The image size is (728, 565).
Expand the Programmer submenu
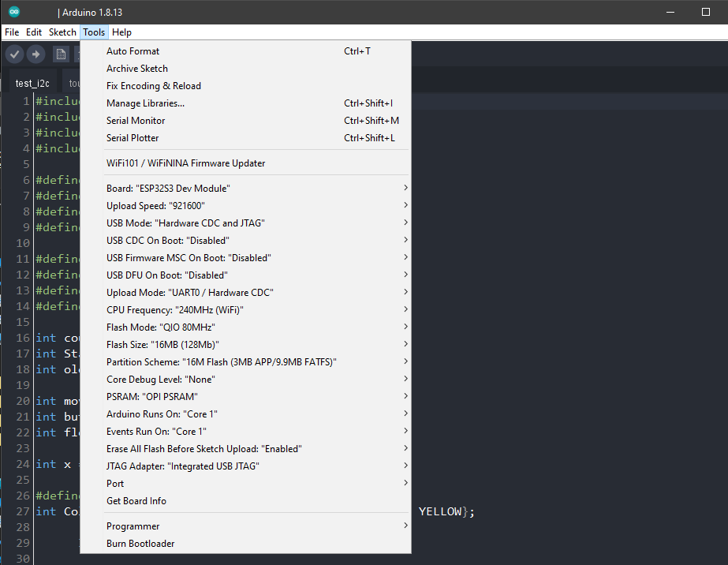[245, 526]
